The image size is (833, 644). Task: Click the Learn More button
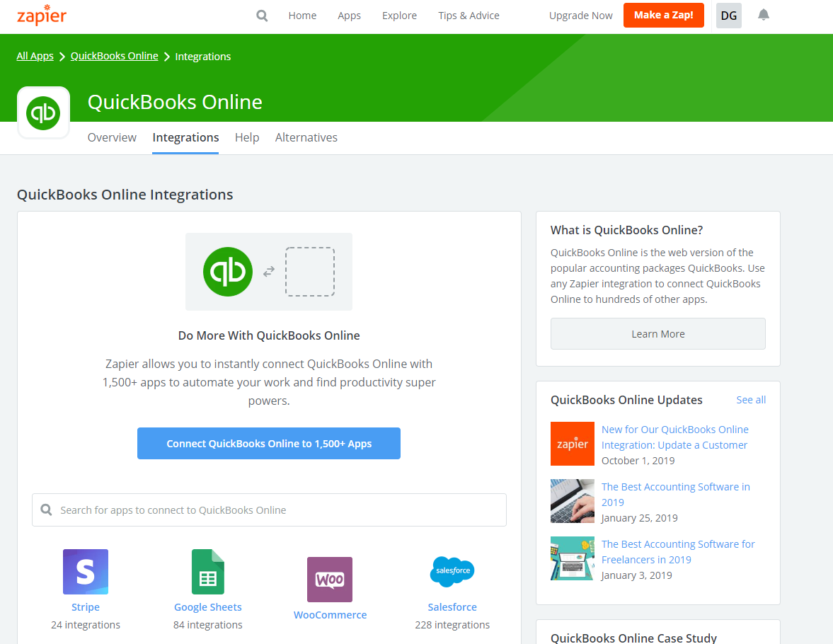tap(657, 334)
